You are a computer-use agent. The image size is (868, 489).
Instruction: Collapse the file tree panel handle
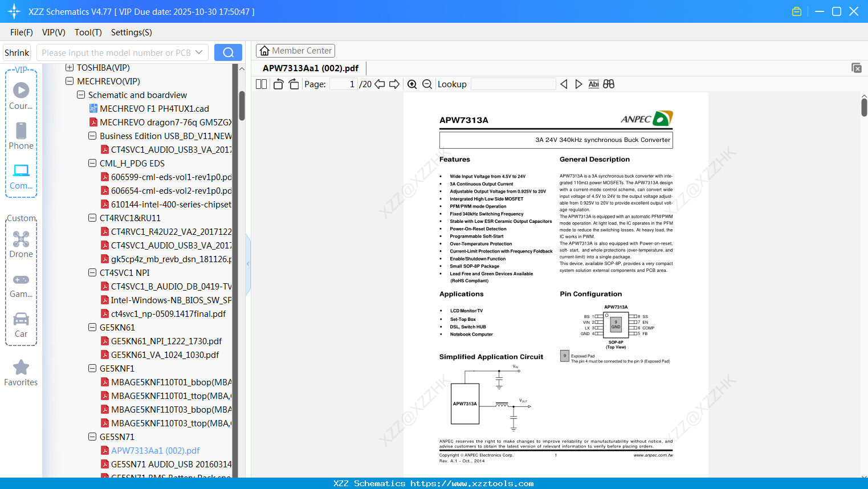point(248,264)
